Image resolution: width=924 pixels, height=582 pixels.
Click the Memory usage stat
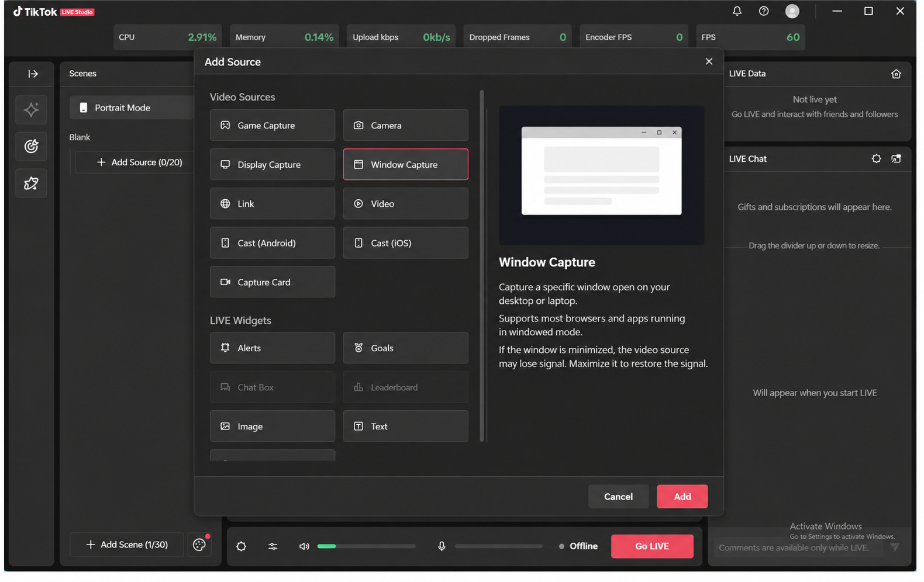click(284, 37)
